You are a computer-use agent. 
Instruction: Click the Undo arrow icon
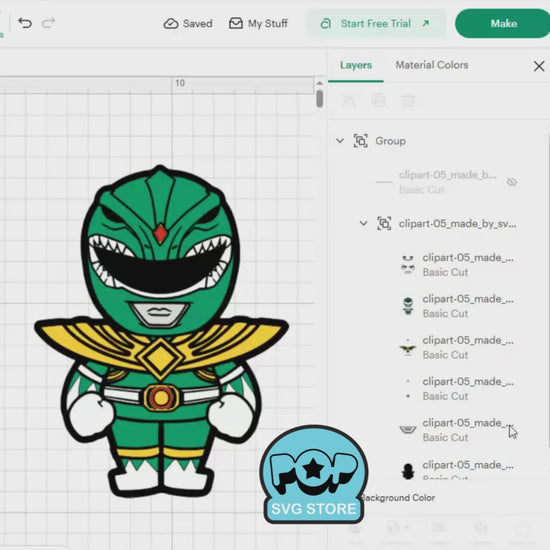25,23
